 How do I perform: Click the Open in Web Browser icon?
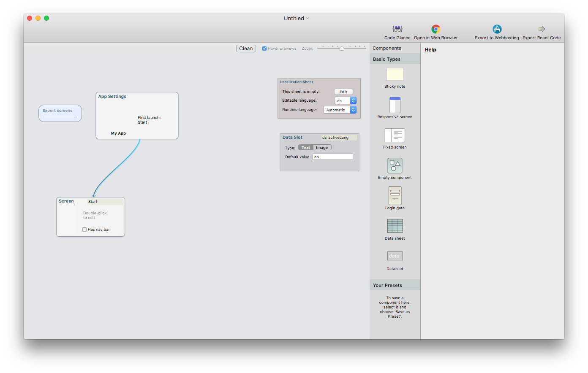point(436,29)
